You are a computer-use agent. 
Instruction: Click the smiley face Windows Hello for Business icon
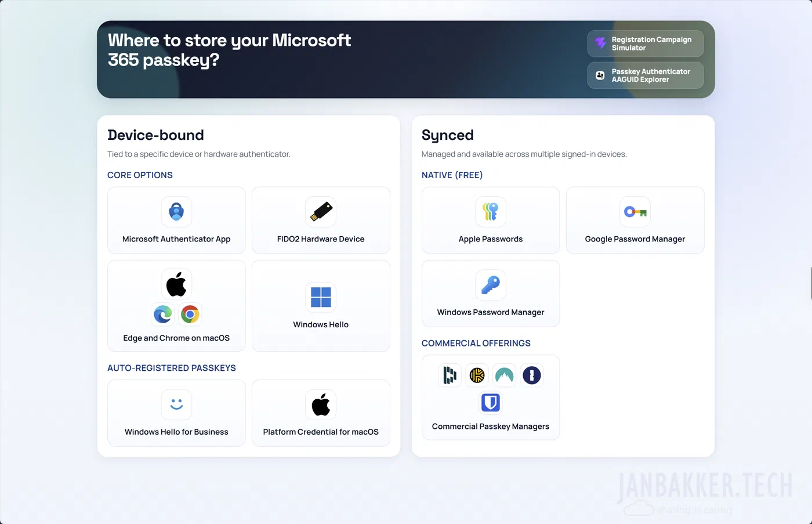pos(176,404)
